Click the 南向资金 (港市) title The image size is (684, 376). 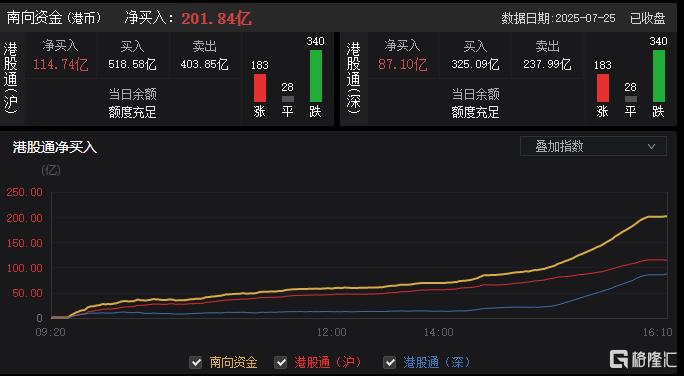point(54,18)
